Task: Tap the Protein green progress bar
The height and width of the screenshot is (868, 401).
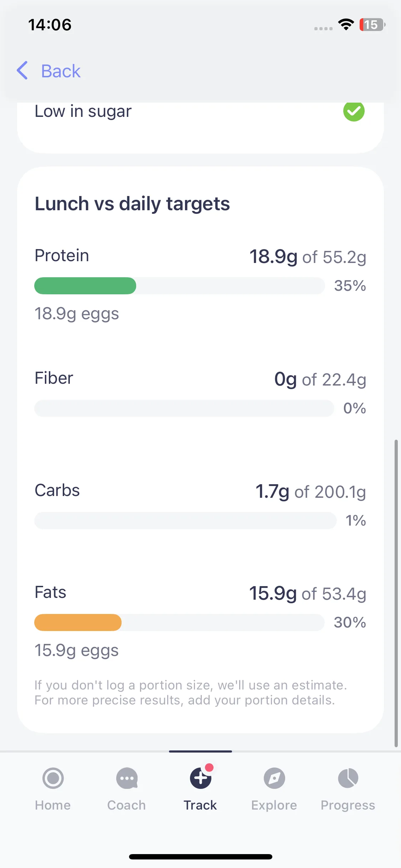Action: (x=85, y=286)
